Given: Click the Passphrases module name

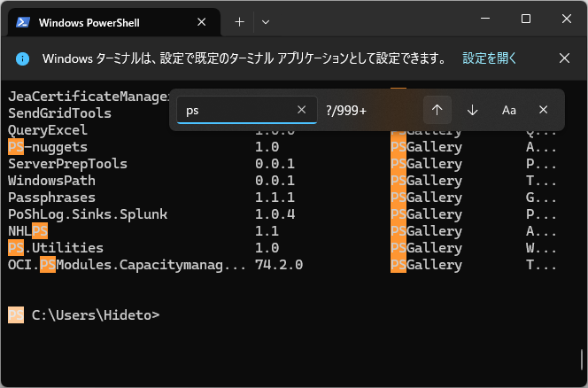Looking at the screenshot, I should click(51, 198).
